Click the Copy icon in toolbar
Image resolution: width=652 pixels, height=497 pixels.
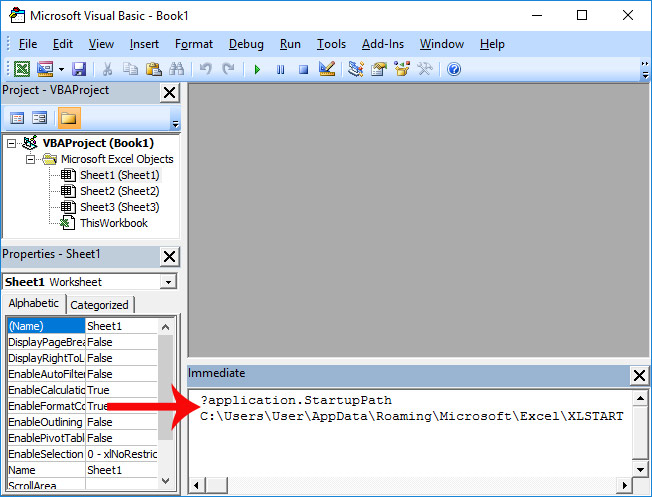point(130,69)
